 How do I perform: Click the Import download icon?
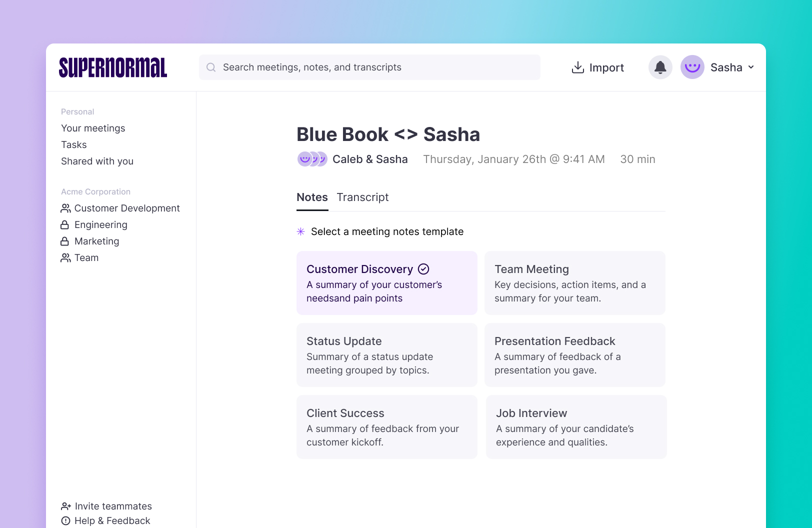pos(577,67)
